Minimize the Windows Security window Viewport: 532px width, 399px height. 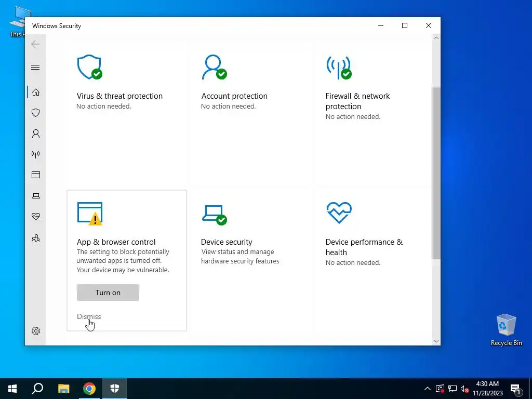[381, 26]
